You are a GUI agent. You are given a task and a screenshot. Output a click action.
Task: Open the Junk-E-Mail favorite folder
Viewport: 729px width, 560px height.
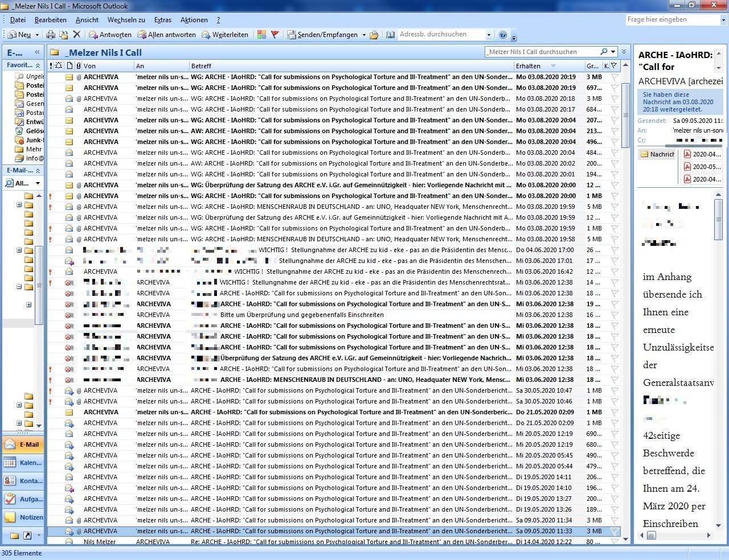coord(29,140)
